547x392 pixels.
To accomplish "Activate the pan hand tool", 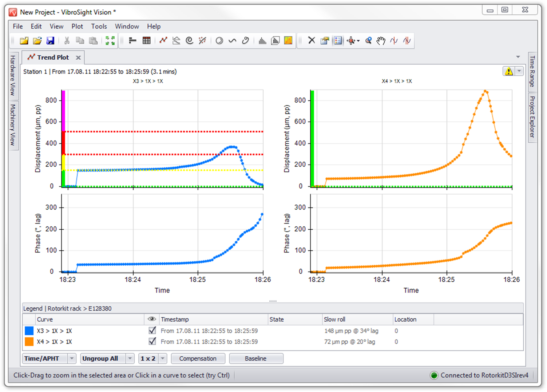I will pyautogui.click(x=381, y=40).
